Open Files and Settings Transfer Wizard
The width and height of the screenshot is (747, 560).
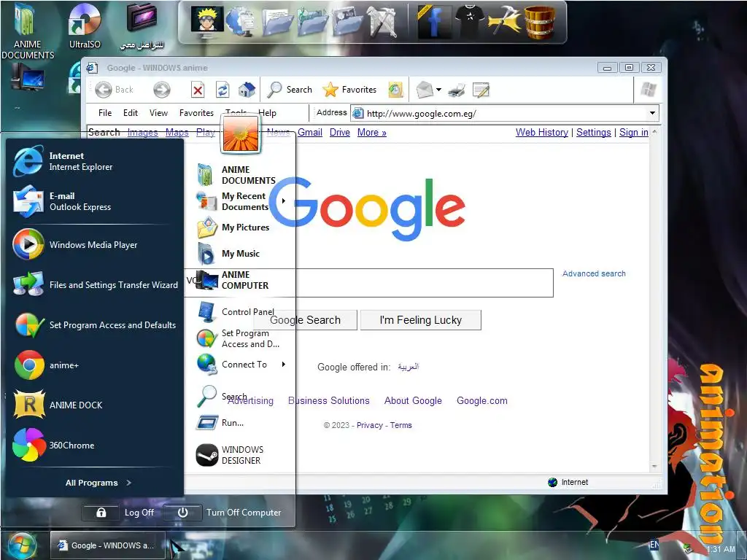(95, 285)
